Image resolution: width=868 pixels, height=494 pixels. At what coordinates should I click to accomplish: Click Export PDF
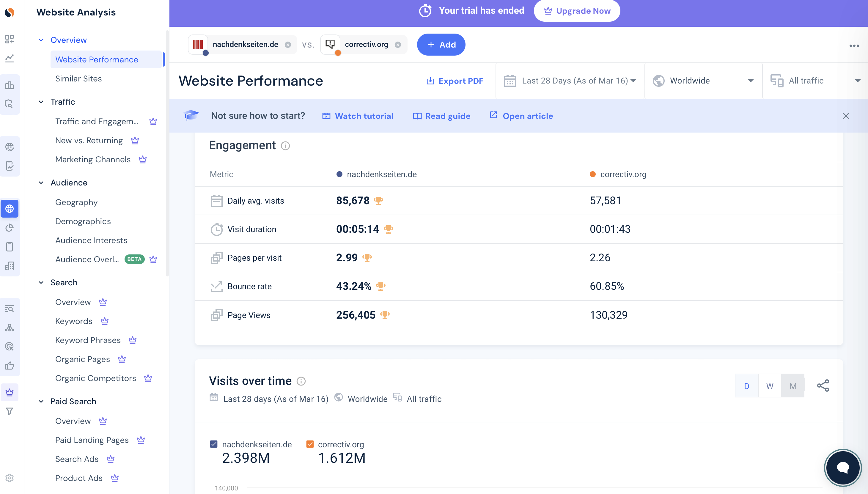click(455, 81)
